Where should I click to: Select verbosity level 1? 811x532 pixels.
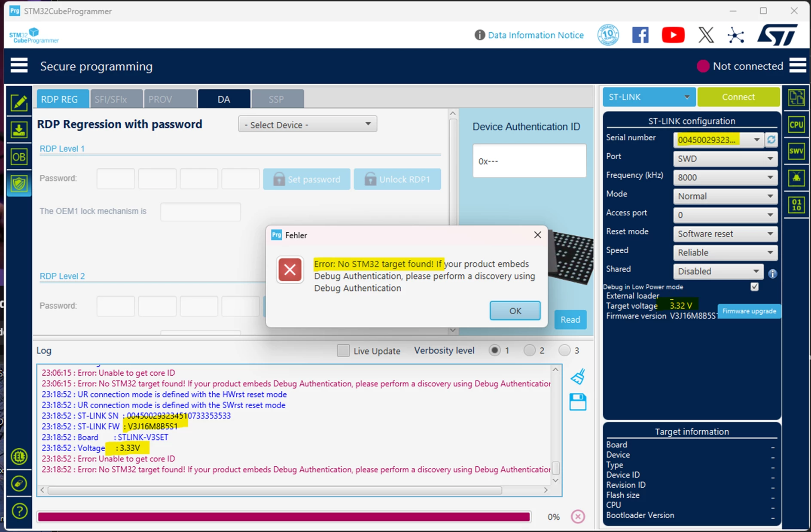point(494,350)
